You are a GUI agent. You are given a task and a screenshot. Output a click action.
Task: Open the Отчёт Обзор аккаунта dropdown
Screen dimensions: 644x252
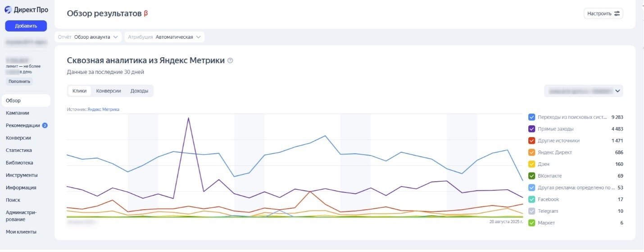click(89, 37)
